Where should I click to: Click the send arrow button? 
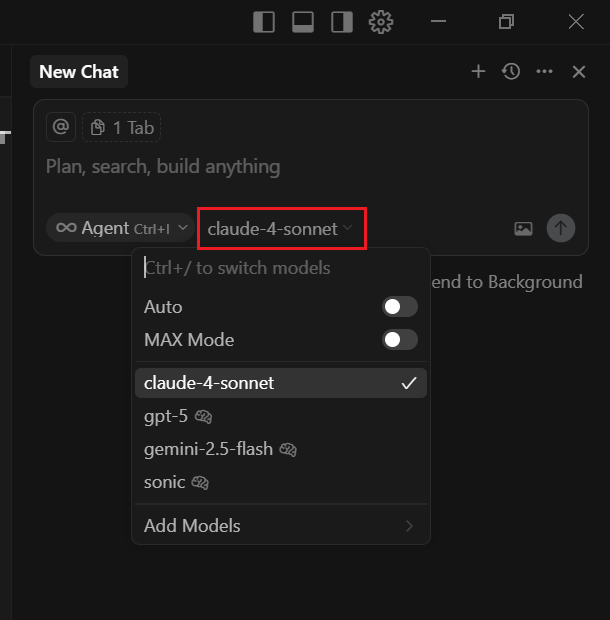point(561,228)
